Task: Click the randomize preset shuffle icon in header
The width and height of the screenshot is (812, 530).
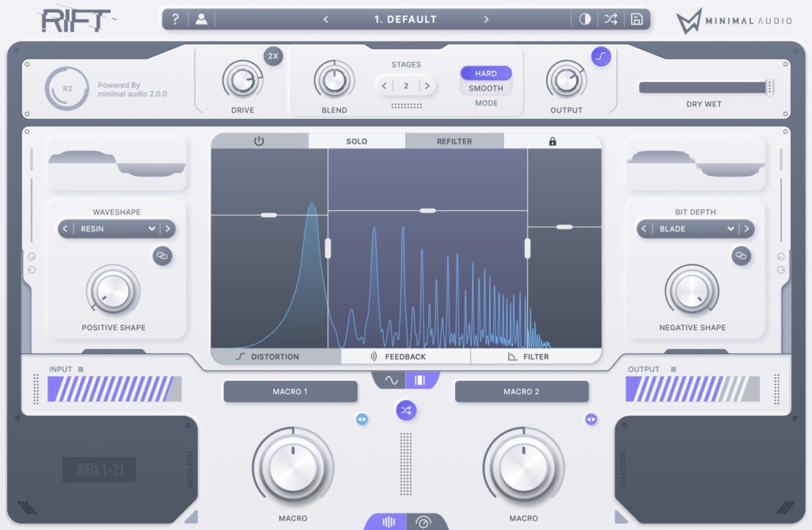Action: tap(611, 18)
